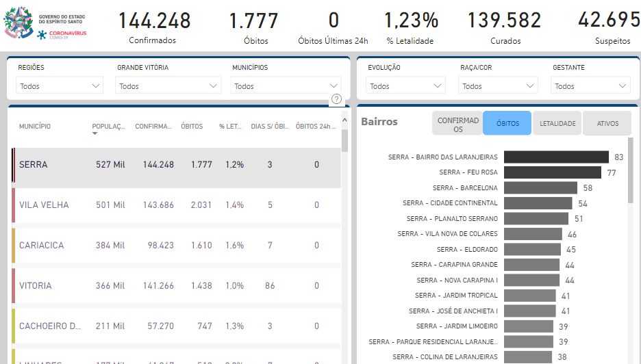Click the 1,23% Letalidade card
This screenshot has height=364, width=641.
(x=411, y=28)
